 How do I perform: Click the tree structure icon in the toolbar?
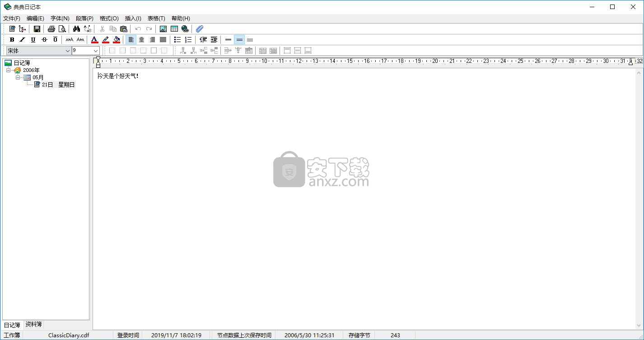tap(22, 29)
